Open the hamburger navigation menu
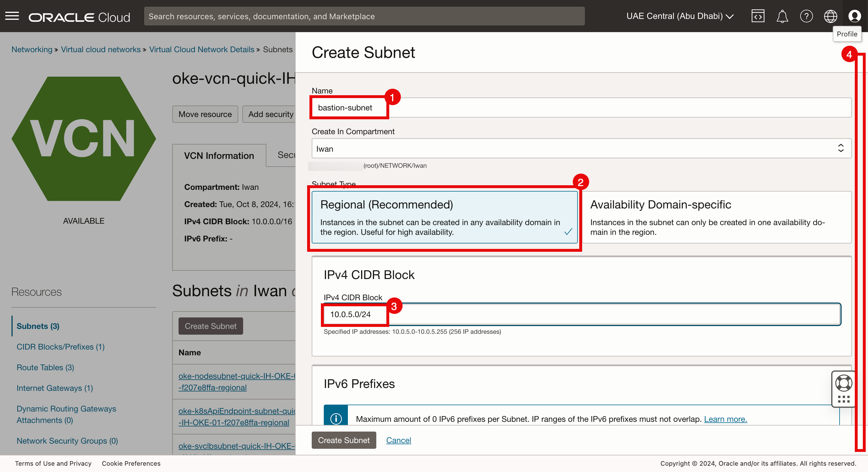868x472 pixels. point(12,16)
